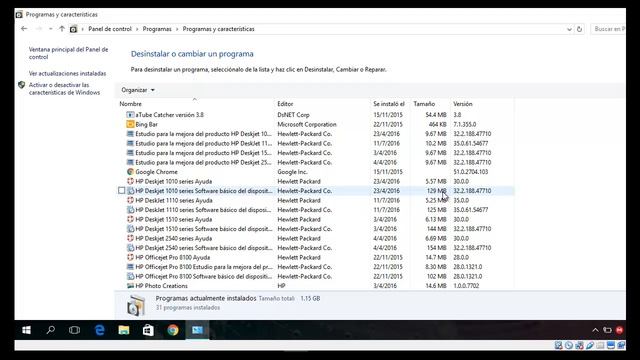Viewport: 640px width, 360px height.
Task: Expand the address bar history dropdown
Action: point(569,29)
